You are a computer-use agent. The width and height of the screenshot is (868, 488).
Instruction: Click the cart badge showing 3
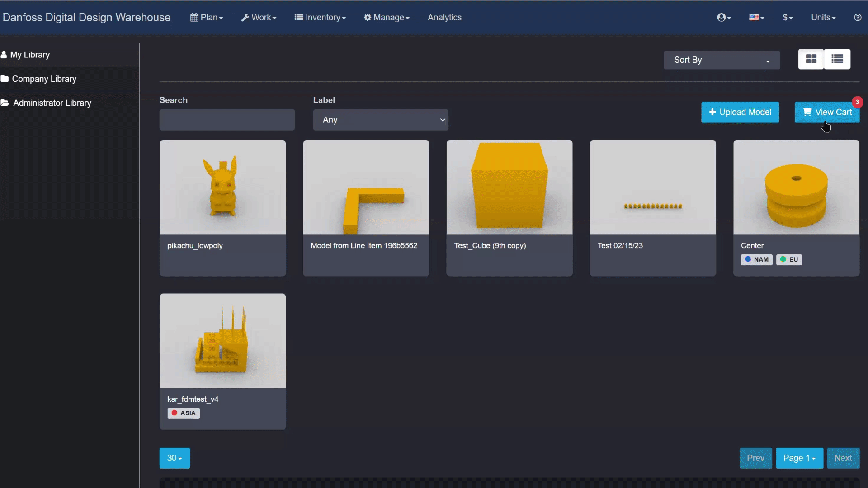[857, 102]
